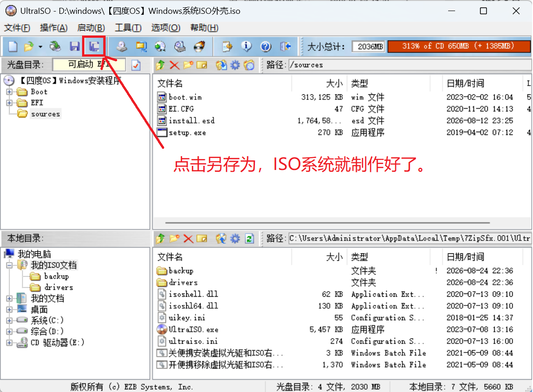Click the Register/notes toolbar icon
Screen dimensions: 533x392
click(x=227, y=46)
